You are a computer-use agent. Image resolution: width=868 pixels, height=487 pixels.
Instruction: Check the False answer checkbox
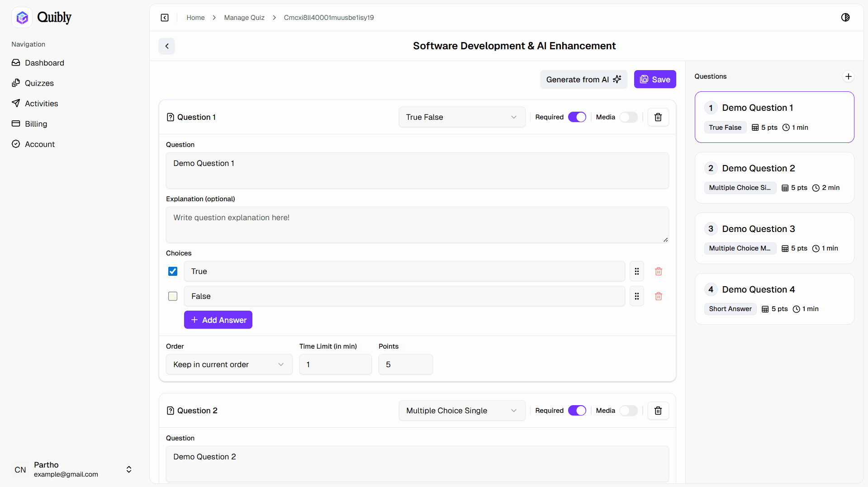173,296
